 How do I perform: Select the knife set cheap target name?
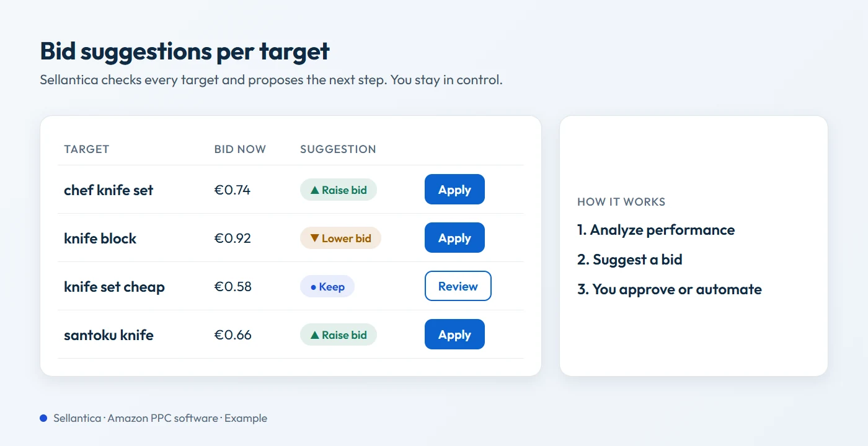pos(114,287)
